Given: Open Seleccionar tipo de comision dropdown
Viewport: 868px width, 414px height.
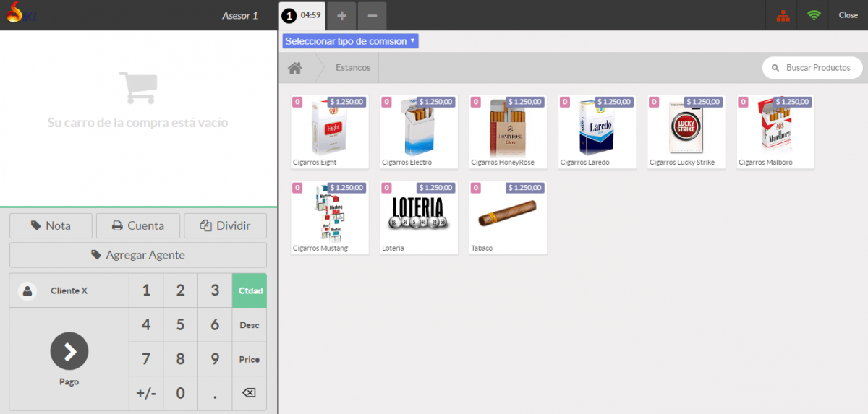Looking at the screenshot, I should 350,41.
